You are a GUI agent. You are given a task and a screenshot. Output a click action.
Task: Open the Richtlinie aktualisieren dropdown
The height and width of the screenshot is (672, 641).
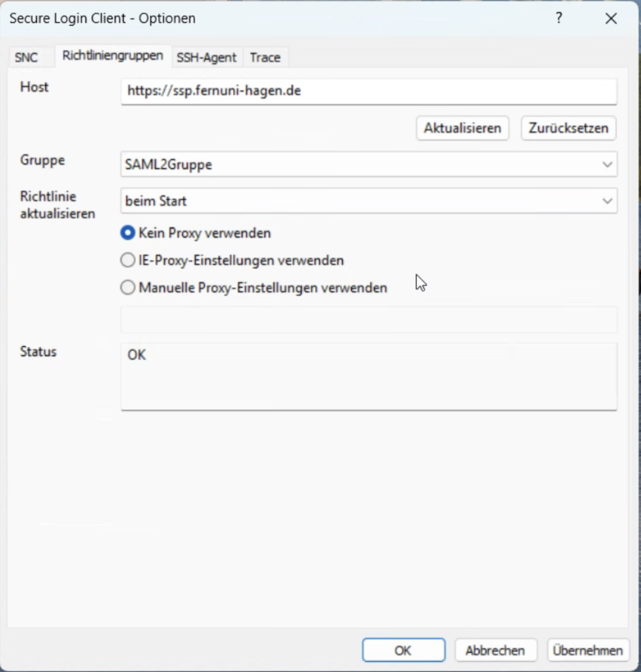tap(369, 201)
